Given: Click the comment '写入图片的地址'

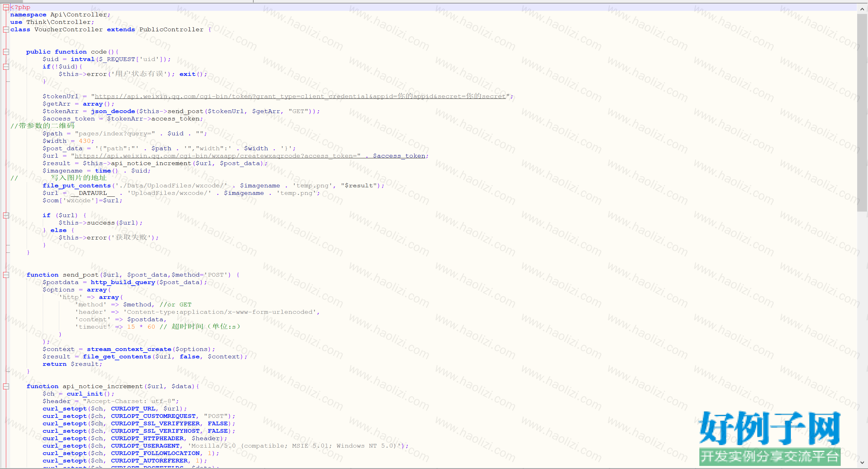Looking at the screenshot, I should tap(79, 178).
